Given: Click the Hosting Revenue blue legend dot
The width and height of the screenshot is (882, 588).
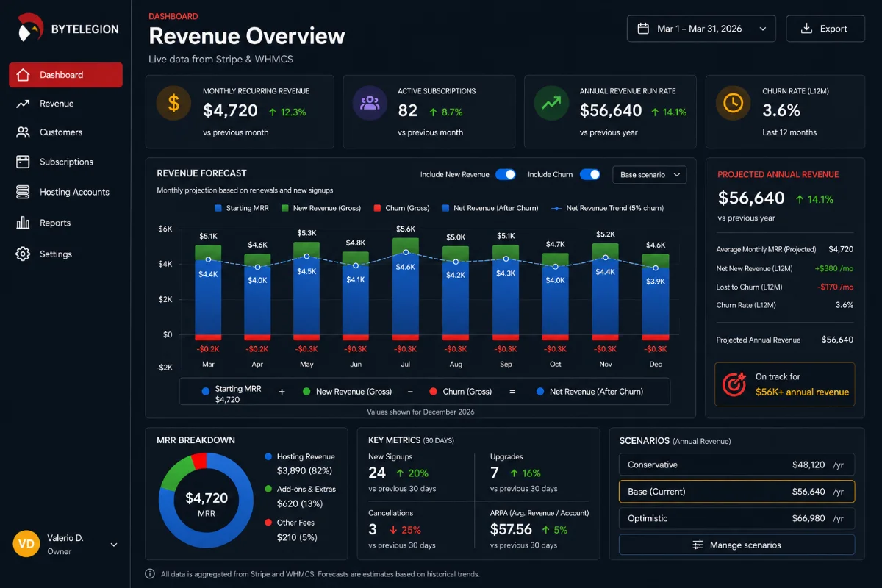Looking at the screenshot, I should (268, 456).
